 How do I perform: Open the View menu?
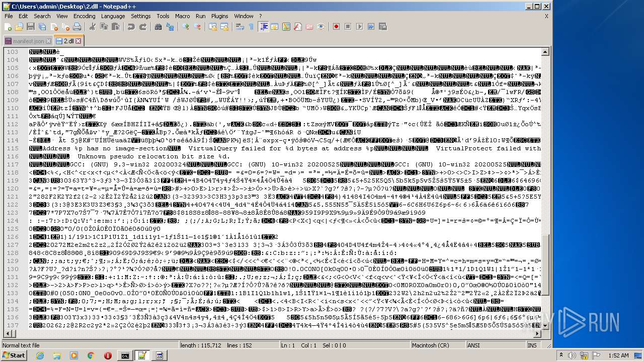coord(62,16)
